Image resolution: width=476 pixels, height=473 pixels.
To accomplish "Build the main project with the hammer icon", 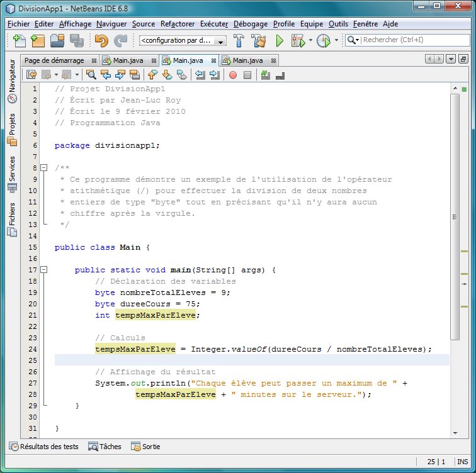I will [239, 40].
